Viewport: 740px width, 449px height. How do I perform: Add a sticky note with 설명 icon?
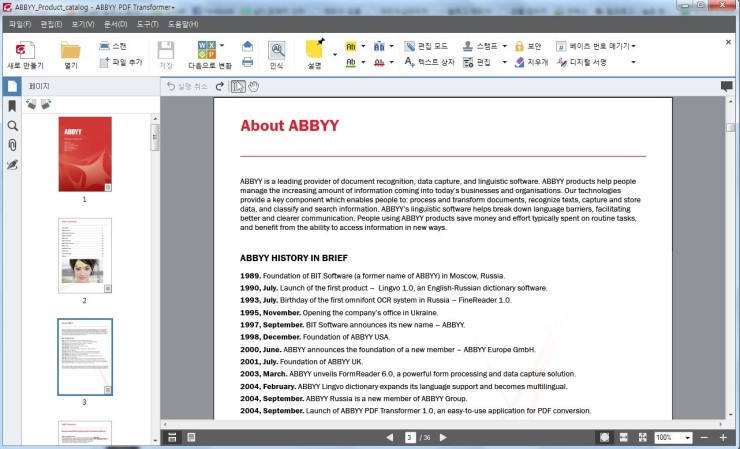pyautogui.click(x=315, y=49)
